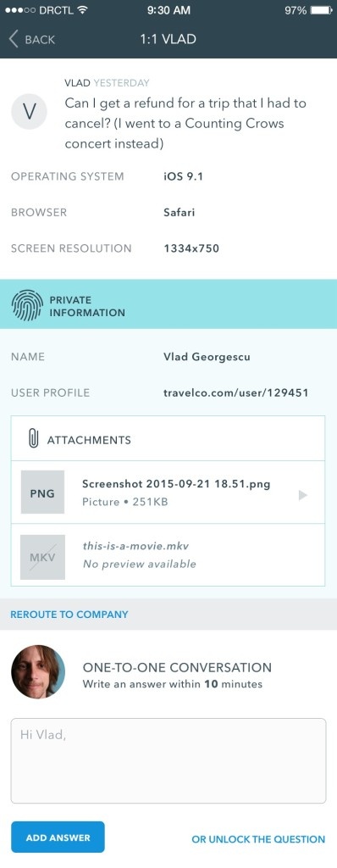The width and height of the screenshot is (337, 868).
Task: Tap the signal strength dots
Action: click(20, 10)
